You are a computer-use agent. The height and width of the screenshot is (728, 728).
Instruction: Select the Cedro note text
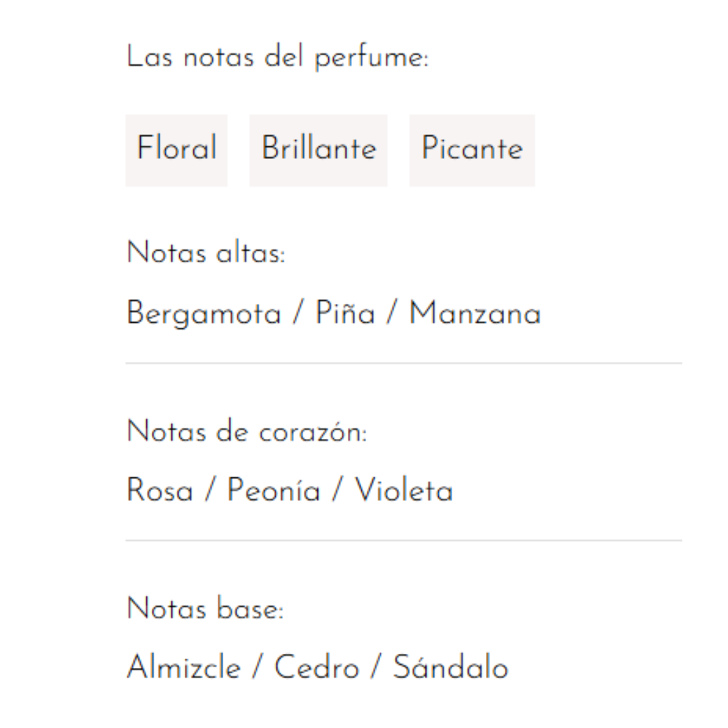coord(317,669)
